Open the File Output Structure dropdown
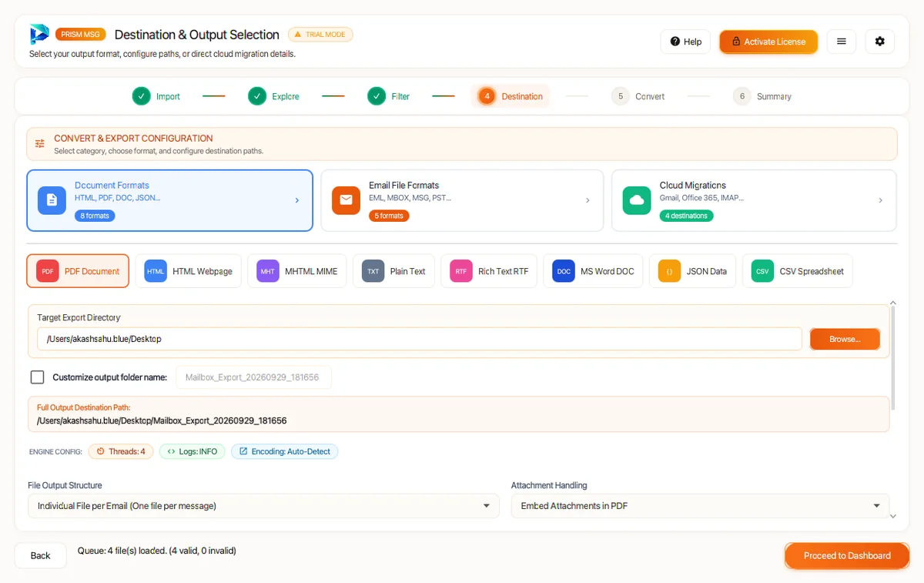924x583 pixels. pyautogui.click(x=263, y=506)
